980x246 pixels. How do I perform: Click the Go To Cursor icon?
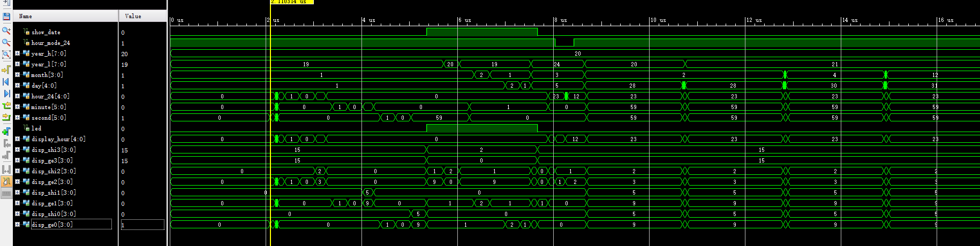click(6, 70)
